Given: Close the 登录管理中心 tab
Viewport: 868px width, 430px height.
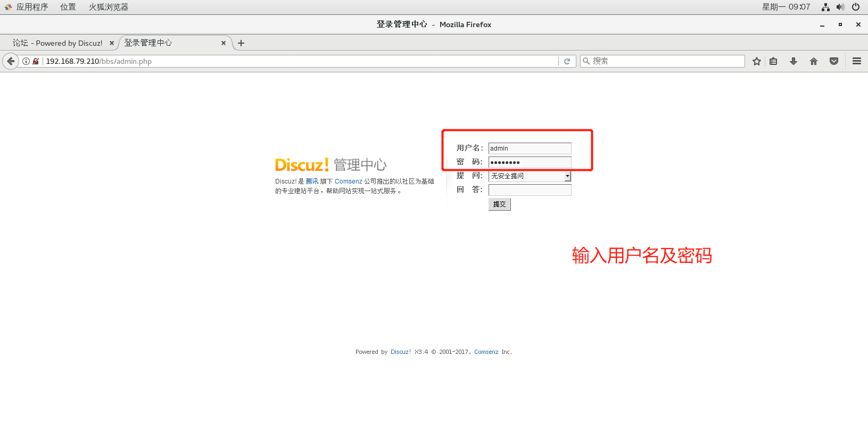Looking at the screenshot, I should (x=224, y=43).
